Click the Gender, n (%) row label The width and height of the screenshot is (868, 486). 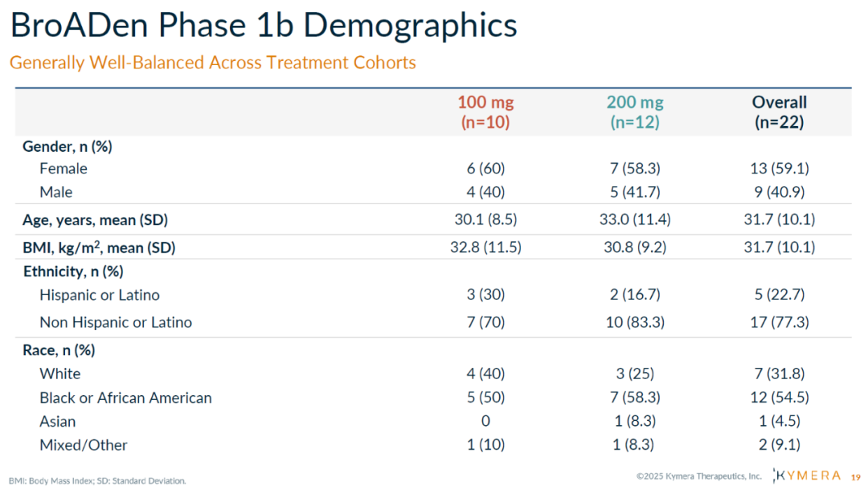67,146
